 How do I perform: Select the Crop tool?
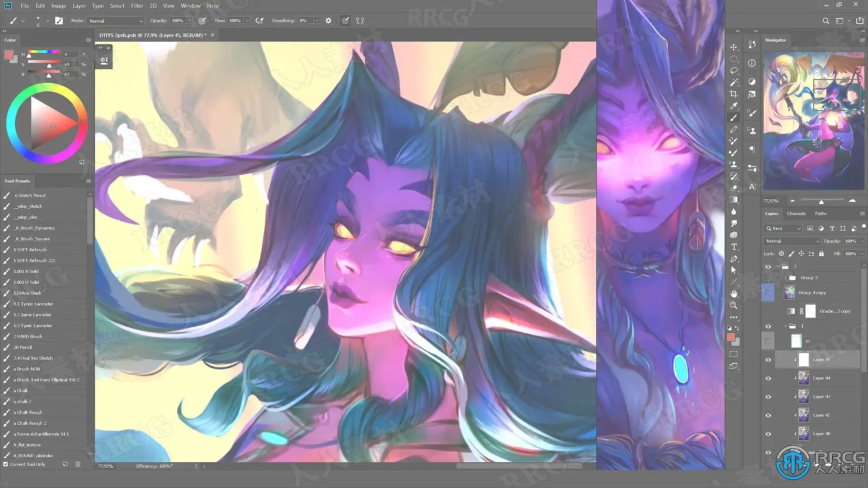click(734, 94)
